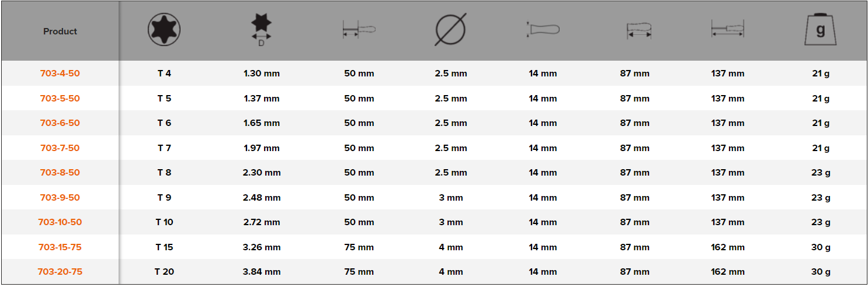Click the Torx star profile icon
This screenshot has width=868, height=287.
point(164,30)
